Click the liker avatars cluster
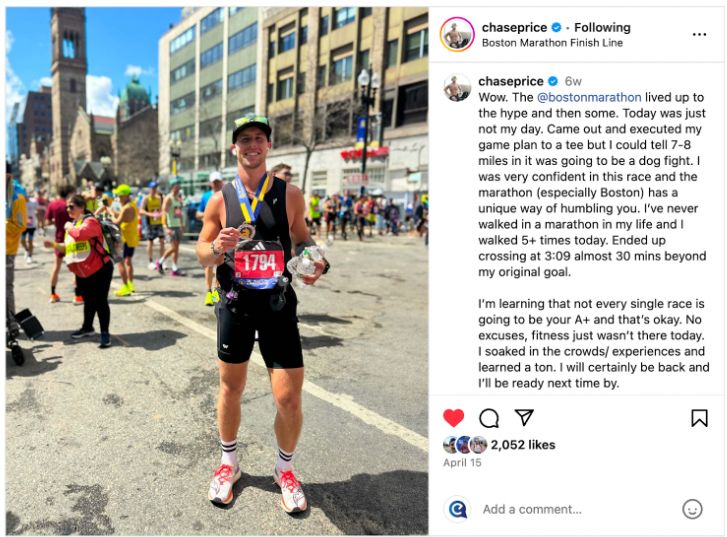This screenshot has width=727, height=537. coord(465,445)
